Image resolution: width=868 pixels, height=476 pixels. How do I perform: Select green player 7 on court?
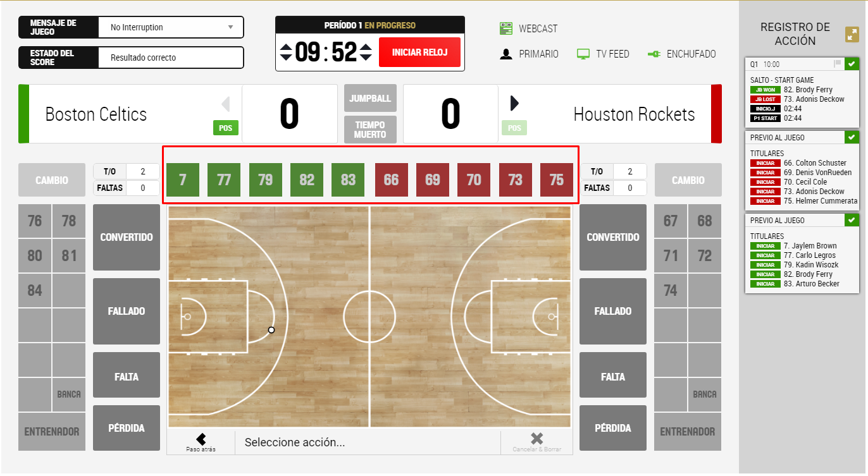point(183,180)
